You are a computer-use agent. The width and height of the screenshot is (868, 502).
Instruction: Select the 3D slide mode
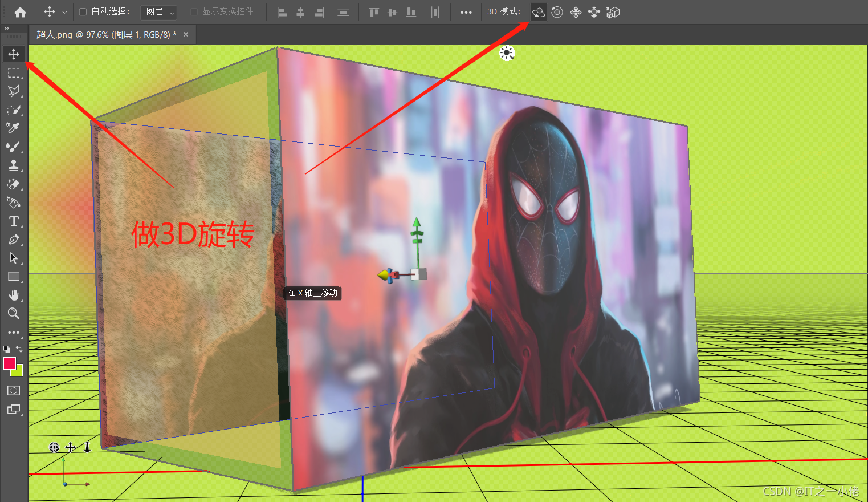594,12
